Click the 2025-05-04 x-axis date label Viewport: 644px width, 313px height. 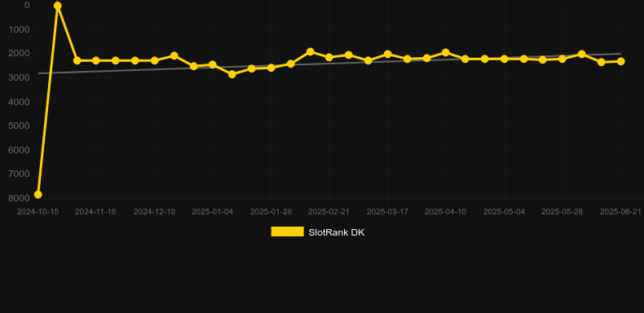(505, 212)
